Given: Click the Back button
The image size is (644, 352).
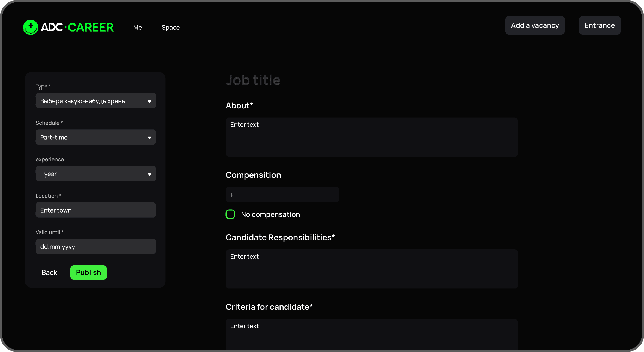Looking at the screenshot, I should coord(49,272).
